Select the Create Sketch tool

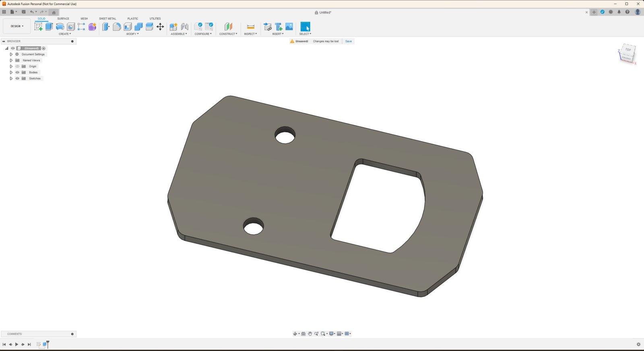point(38,27)
